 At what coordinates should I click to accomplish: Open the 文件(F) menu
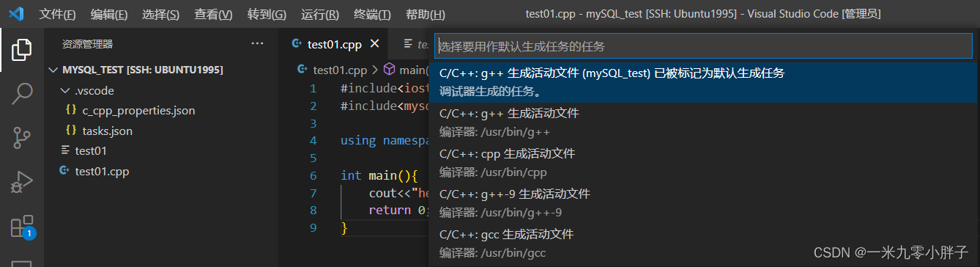pyautogui.click(x=57, y=15)
